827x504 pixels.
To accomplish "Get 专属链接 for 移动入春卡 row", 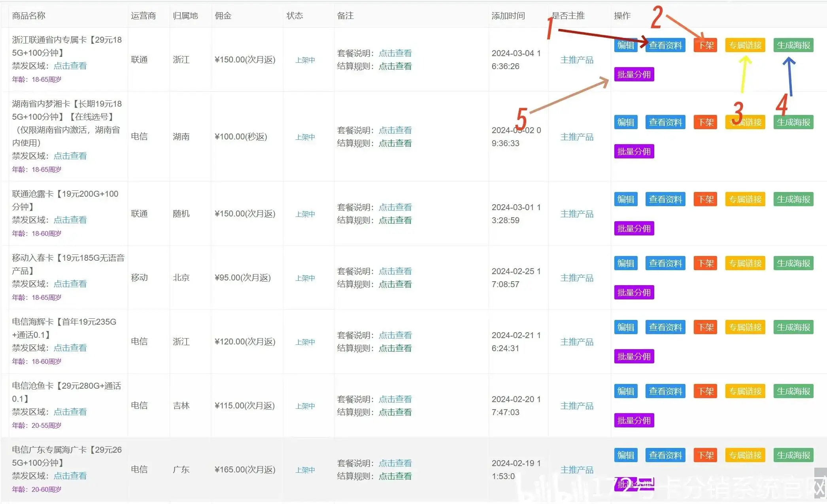I will pos(745,263).
